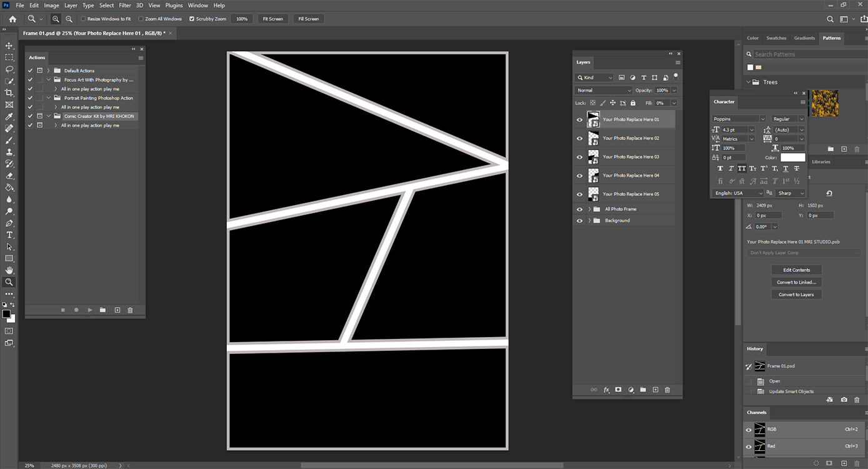This screenshot has height=469, width=868.
Task: Click the Character text color swatch
Action: 792,158
